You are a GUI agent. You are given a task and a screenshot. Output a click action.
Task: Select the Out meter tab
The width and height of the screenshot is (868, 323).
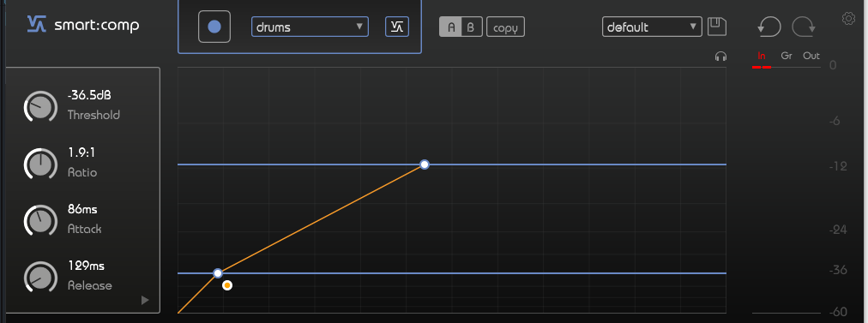(x=811, y=56)
